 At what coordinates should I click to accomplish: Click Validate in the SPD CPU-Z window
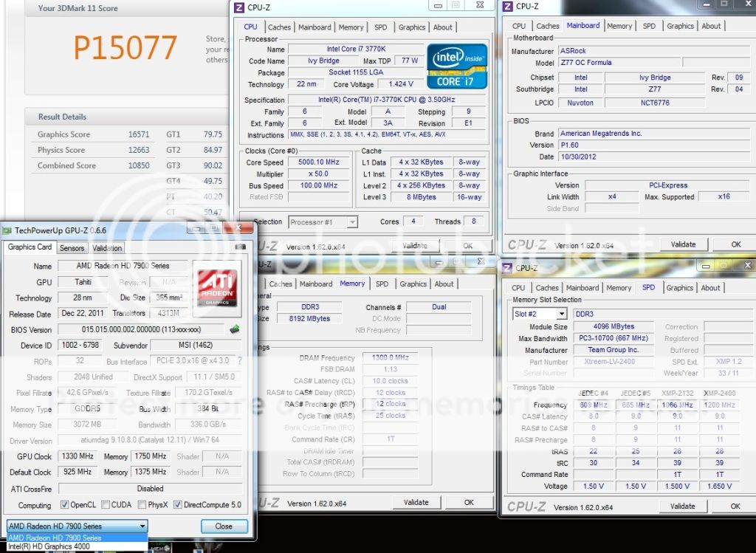point(683,506)
